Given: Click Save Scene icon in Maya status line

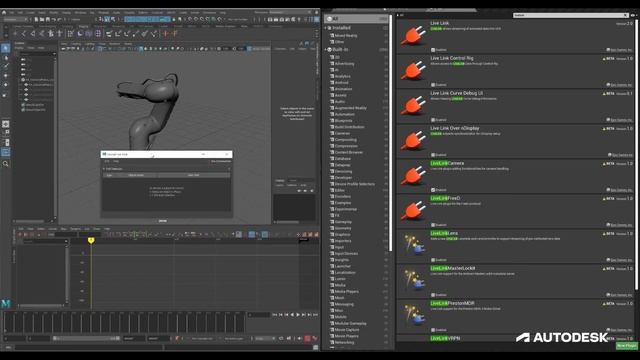Looking at the screenshot, I should pyautogui.click(x=48, y=19).
